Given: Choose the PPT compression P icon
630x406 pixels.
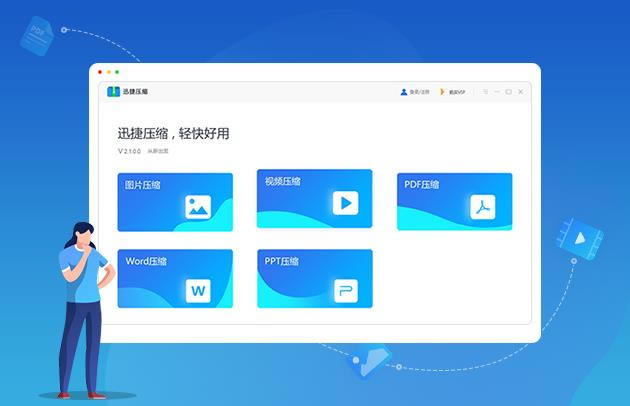Looking at the screenshot, I should click(x=345, y=291).
